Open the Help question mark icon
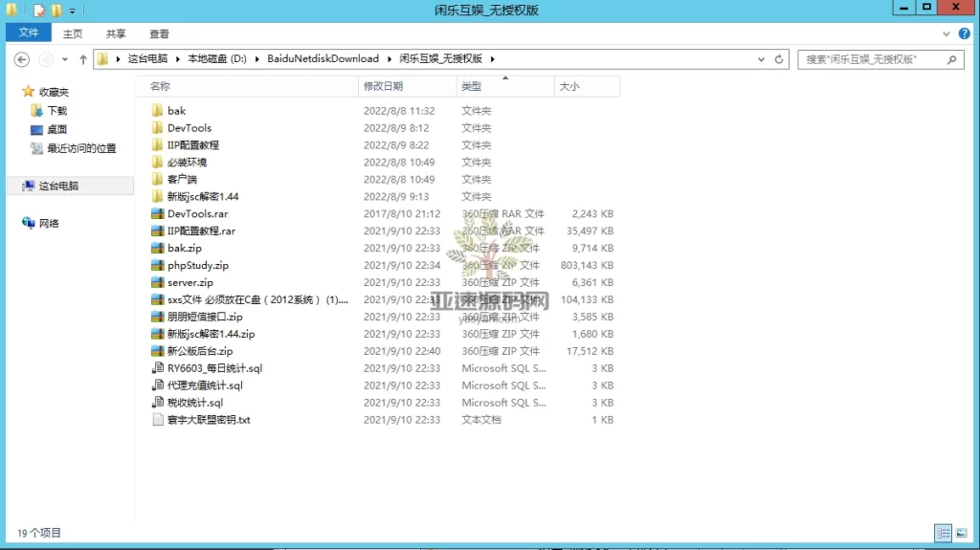The height and width of the screenshot is (550, 980). [x=965, y=33]
